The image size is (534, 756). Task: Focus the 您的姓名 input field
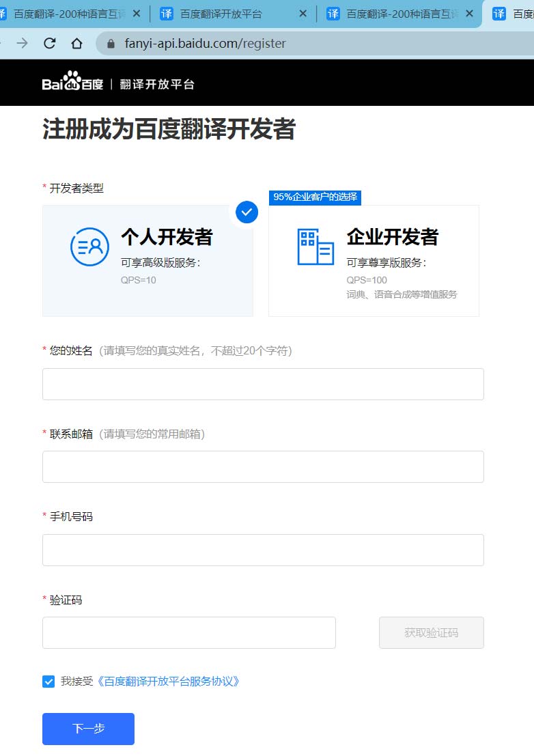(x=263, y=384)
